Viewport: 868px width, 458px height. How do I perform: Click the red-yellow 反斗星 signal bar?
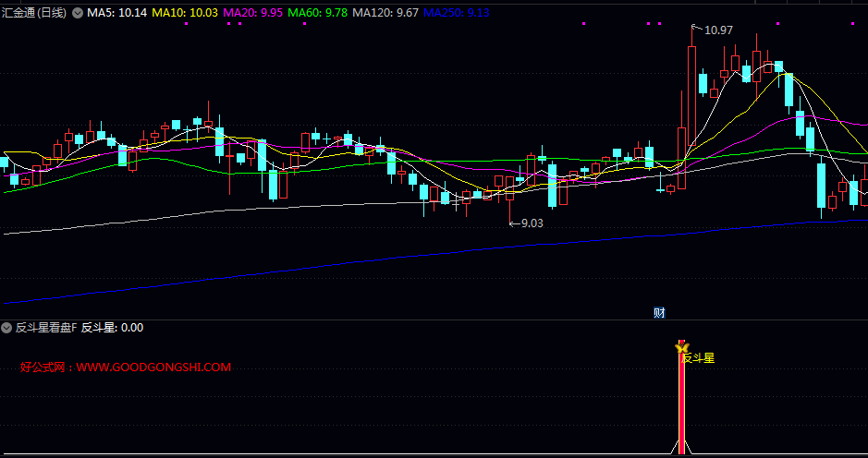(681, 398)
